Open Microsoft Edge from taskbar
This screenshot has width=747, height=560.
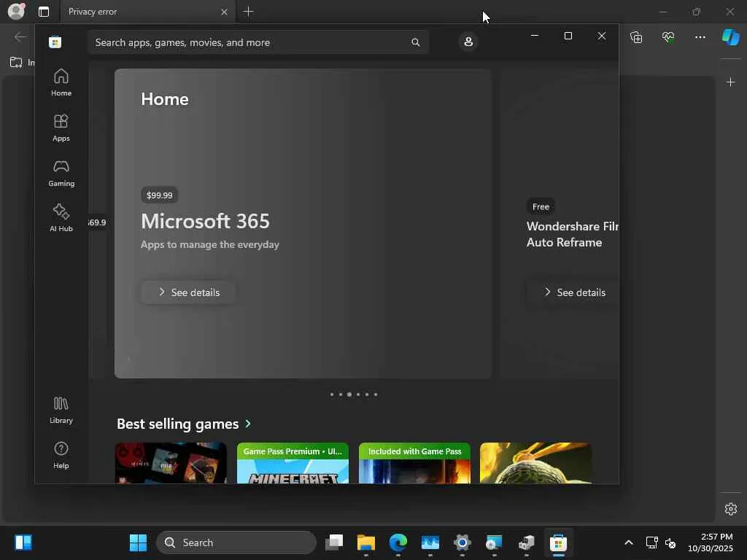coord(398,542)
